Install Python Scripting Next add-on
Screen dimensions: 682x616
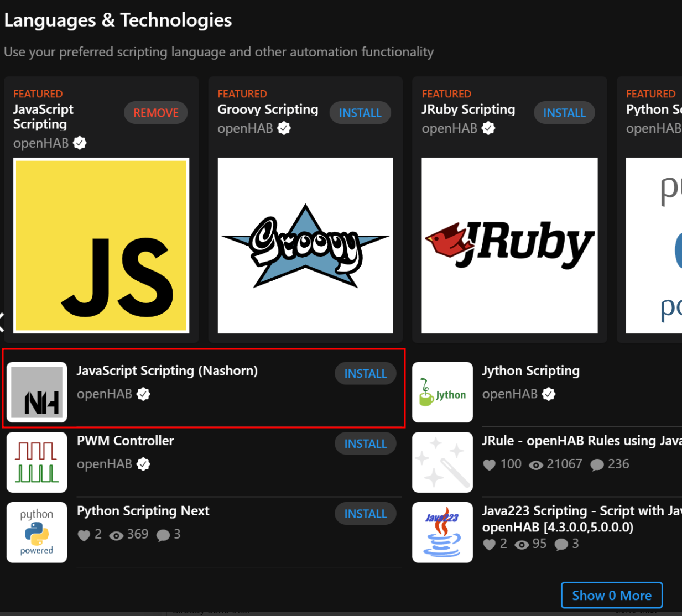(x=365, y=514)
